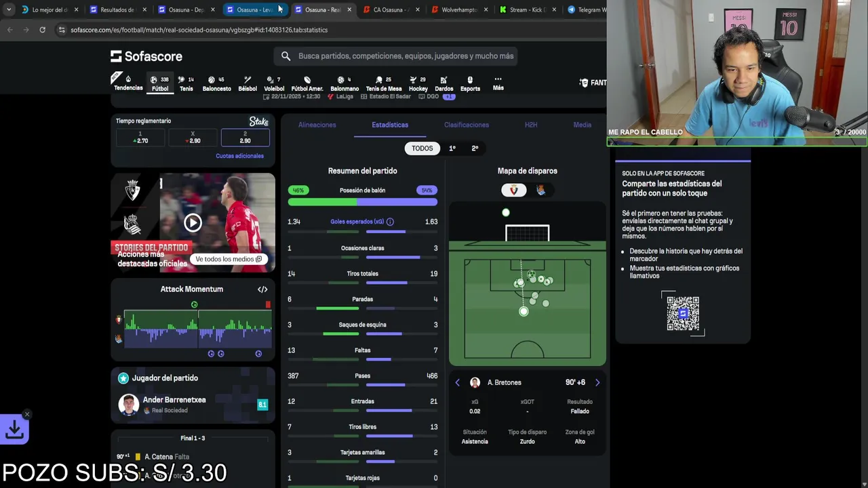Open the Osasuna team crest in stories
Screen dimensions: 868x488
[x=133, y=190]
